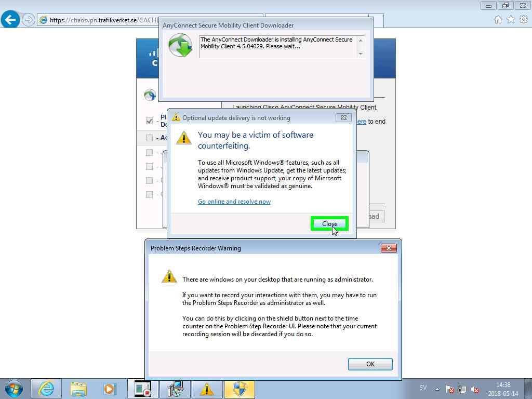Open the network icon in the system tray
The height and width of the screenshot is (399, 532).
click(x=462, y=390)
